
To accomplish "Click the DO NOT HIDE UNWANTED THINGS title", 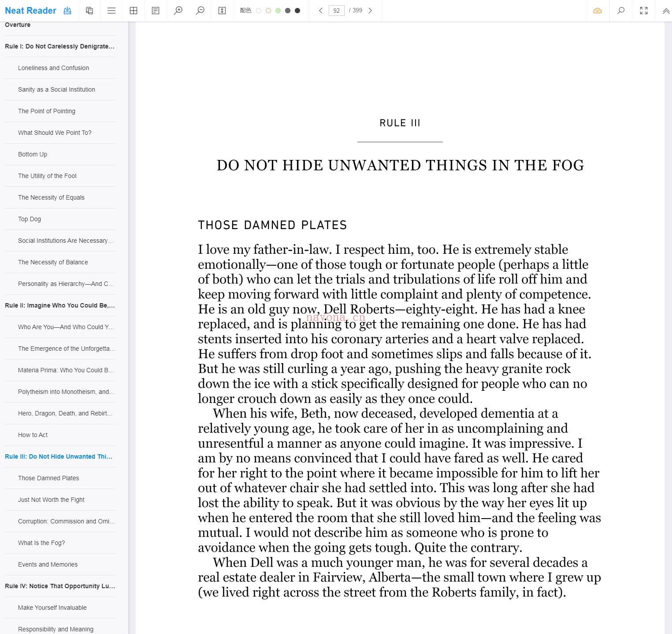I will [400, 165].
